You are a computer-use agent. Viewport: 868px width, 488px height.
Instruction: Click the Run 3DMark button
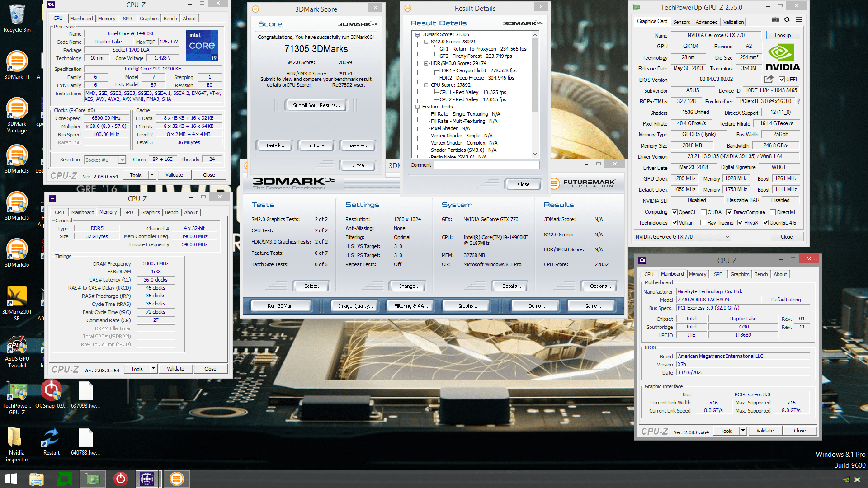[x=280, y=306]
